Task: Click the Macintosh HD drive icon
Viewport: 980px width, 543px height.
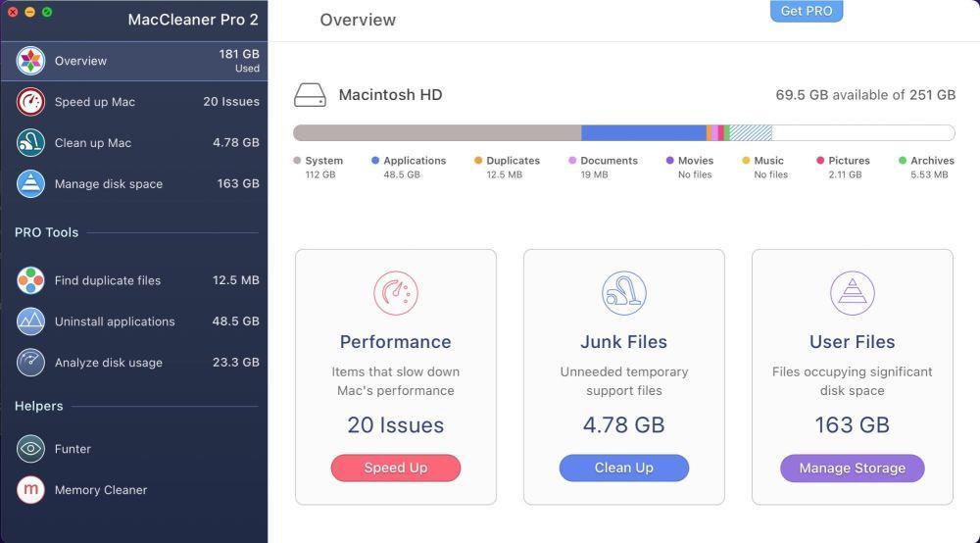Action: [x=310, y=95]
